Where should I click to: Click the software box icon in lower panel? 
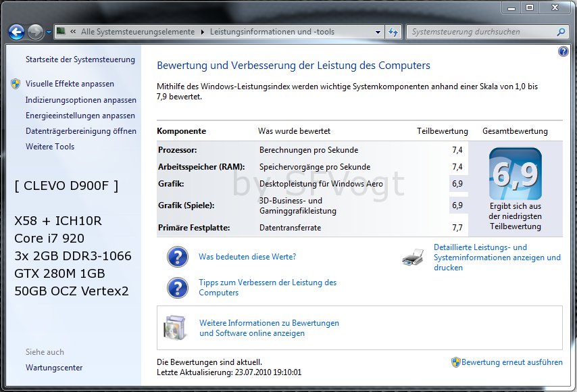(175, 327)
